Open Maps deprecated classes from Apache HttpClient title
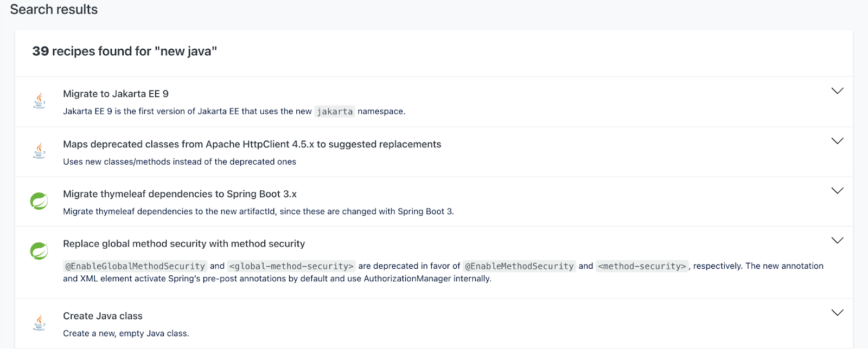This screenshot has width=868, height=349. pos(252,144)
